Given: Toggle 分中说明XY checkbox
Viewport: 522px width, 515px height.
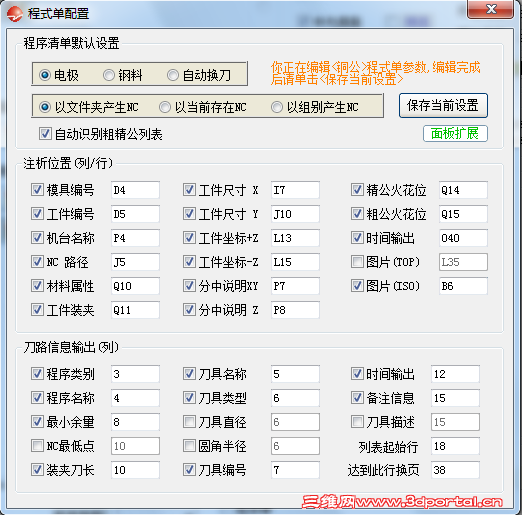Looking at the screenshot, I should pos(189,286).
